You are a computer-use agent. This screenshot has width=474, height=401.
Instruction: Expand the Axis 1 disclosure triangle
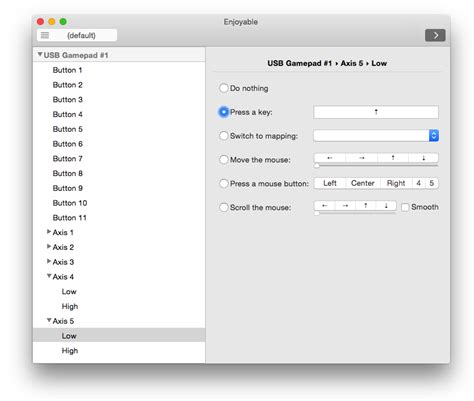click(49, 232)
